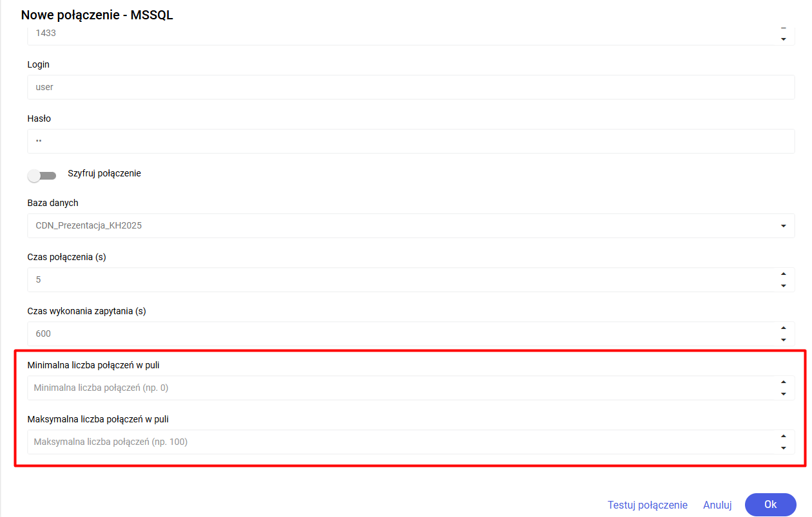The image size is (812, 517).
Task: Decrease Minimalna liczba połączeń with down arrow
Action: 783,394
